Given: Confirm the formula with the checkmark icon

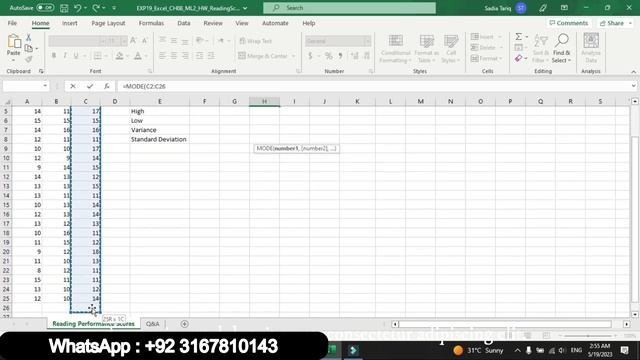Looking at the screenshot, I should pyautogui.click(x=90, y=86).
